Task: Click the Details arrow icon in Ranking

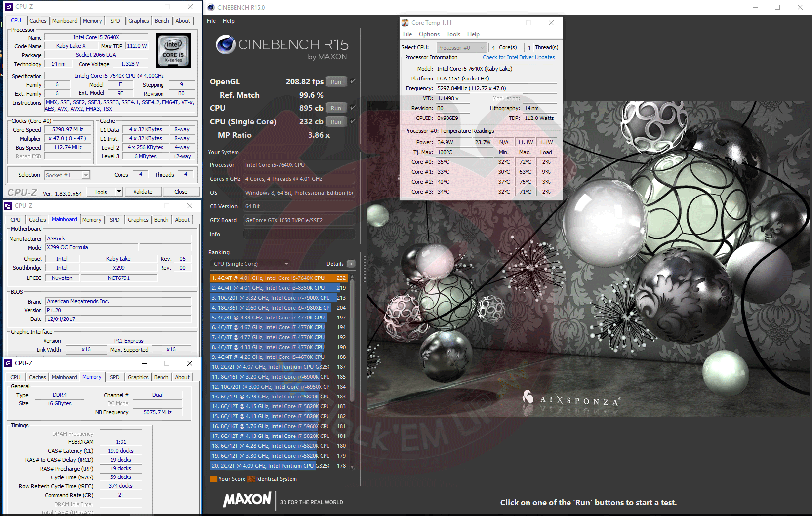Action: pos(351,264)
